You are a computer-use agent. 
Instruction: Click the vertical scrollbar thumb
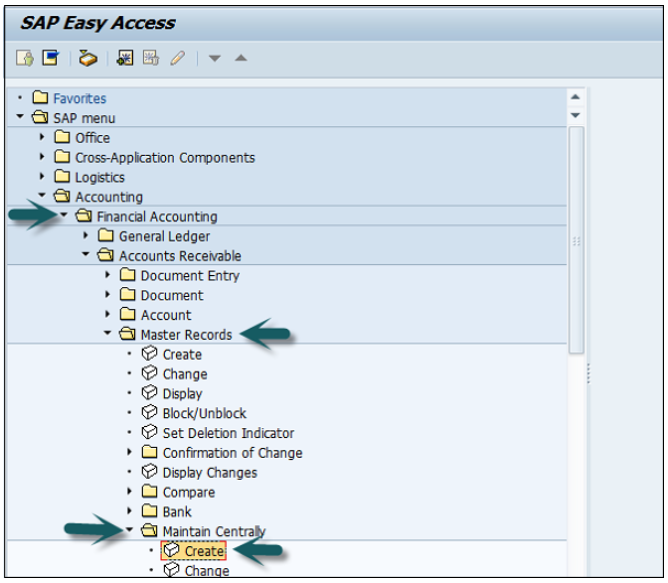576,240
